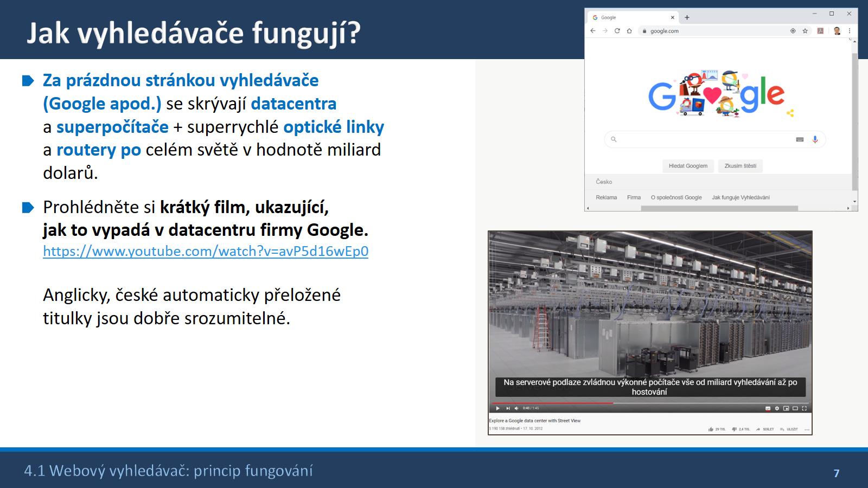Close the Google tab
This screenshot has width=868, height=488.
(x=673, y=17)
